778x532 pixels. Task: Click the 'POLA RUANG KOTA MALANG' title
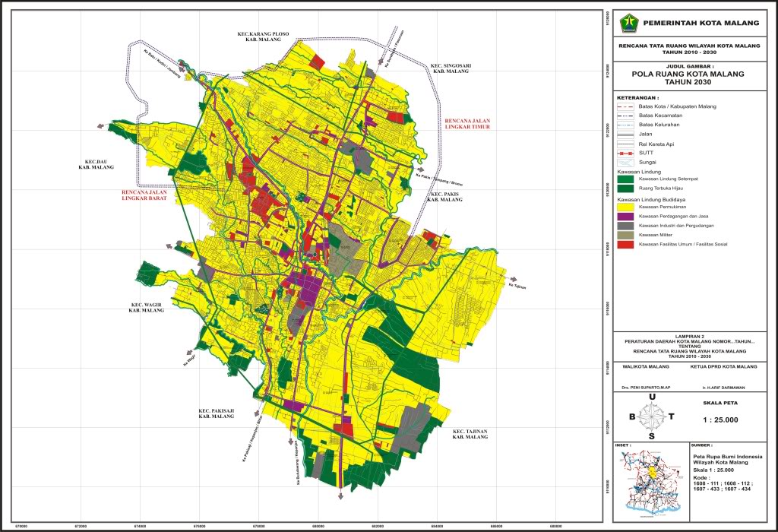point(688,74)
